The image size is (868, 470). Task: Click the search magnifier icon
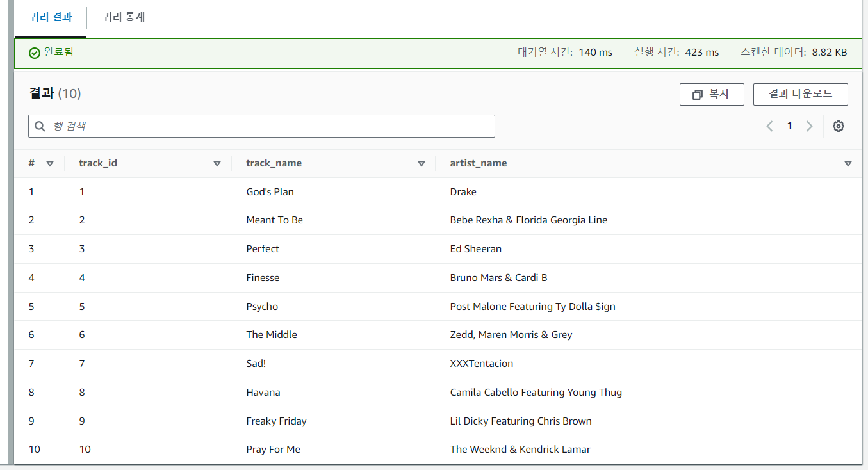[x=40, y=126]
